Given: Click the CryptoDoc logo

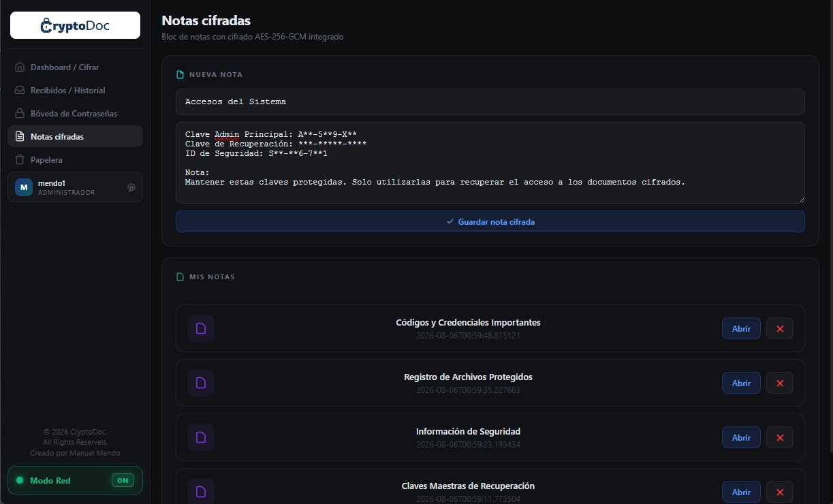Looking at the screenshot, I should [x=75, y=25].
